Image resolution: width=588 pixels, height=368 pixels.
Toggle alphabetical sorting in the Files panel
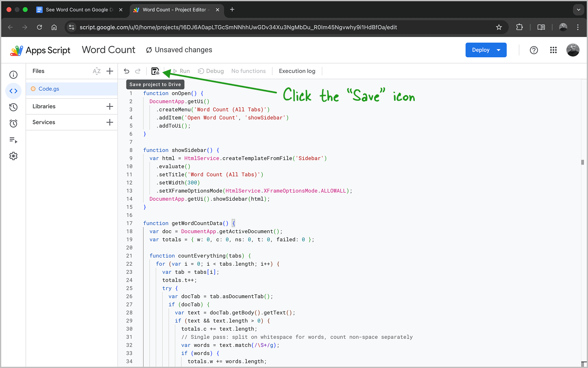(97, 71)
